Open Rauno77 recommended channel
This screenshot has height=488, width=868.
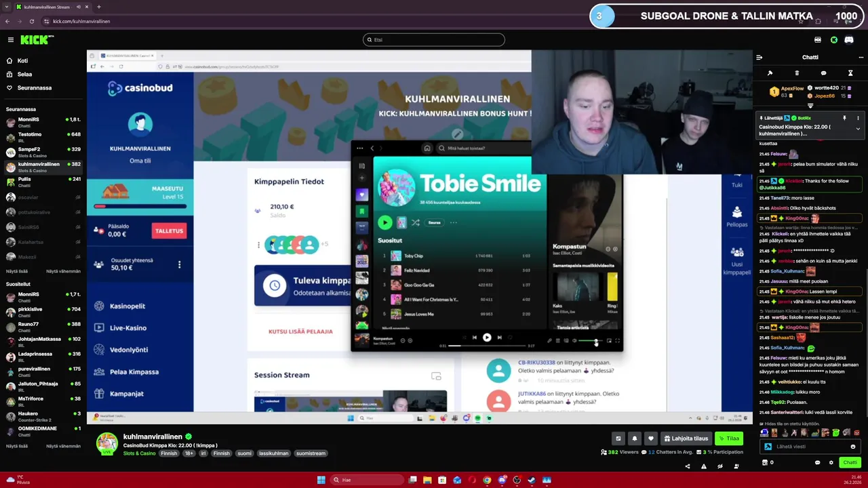(43, 327)
